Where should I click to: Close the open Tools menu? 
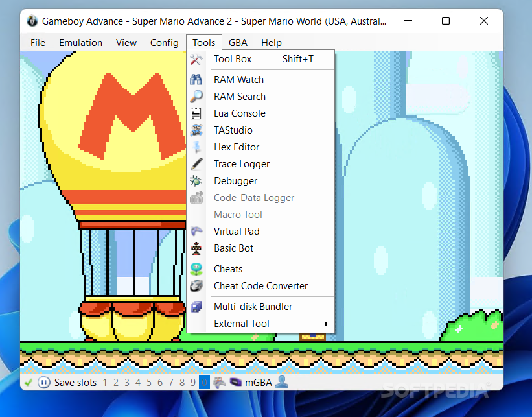click(x=204, y=43)
